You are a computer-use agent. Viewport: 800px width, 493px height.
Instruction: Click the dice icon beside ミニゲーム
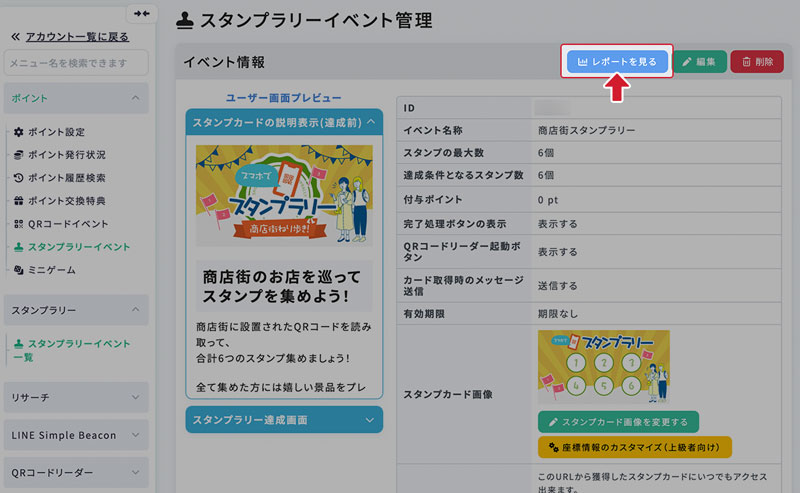(19, 270)
